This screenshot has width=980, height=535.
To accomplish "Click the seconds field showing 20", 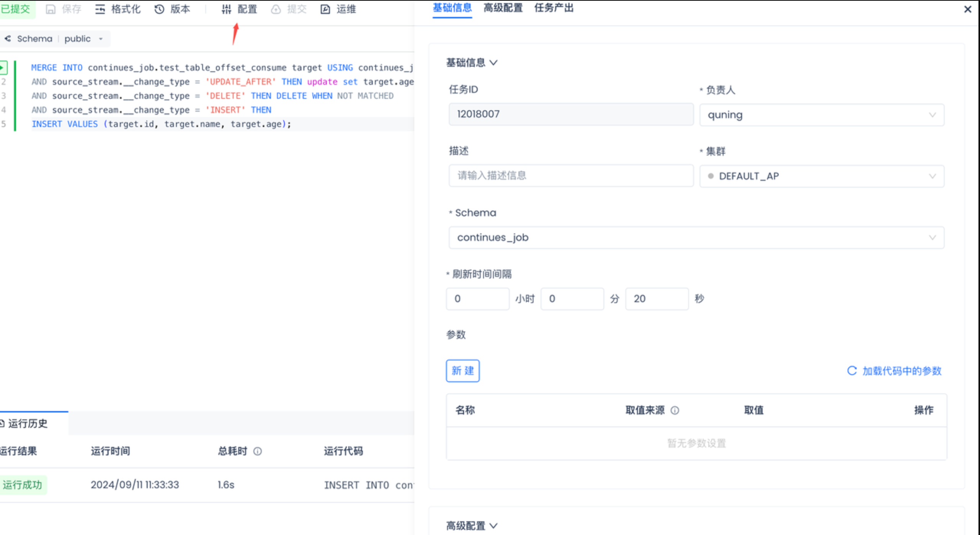I will click(x=657, y=298).
